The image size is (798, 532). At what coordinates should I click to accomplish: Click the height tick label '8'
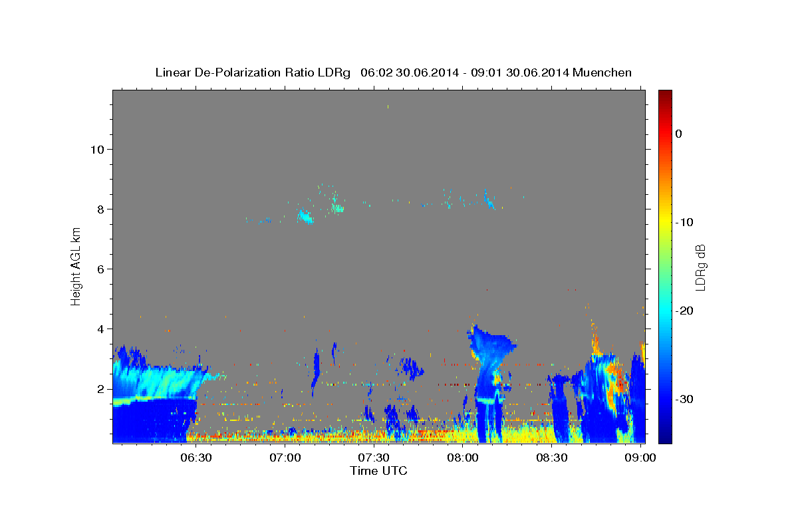pos(101,209)
